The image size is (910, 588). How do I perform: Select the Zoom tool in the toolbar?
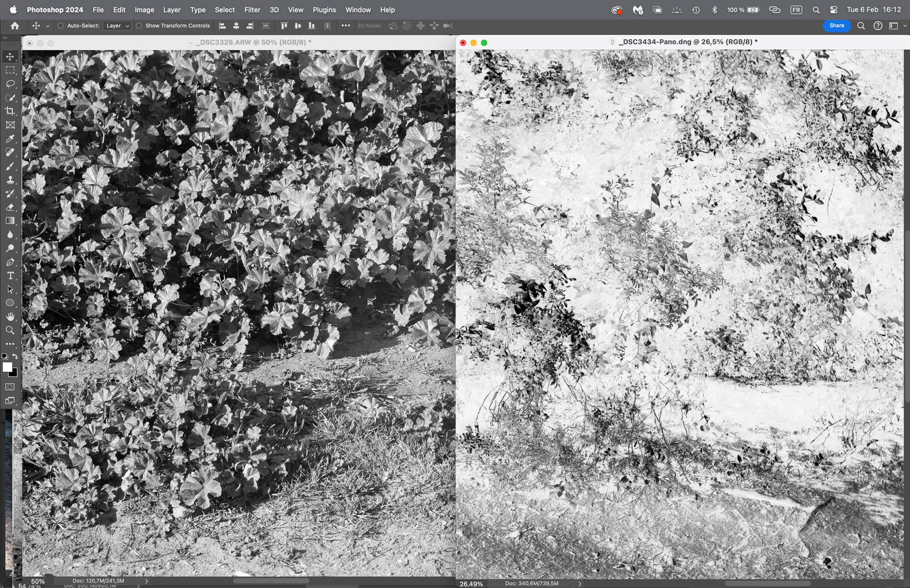10,330
